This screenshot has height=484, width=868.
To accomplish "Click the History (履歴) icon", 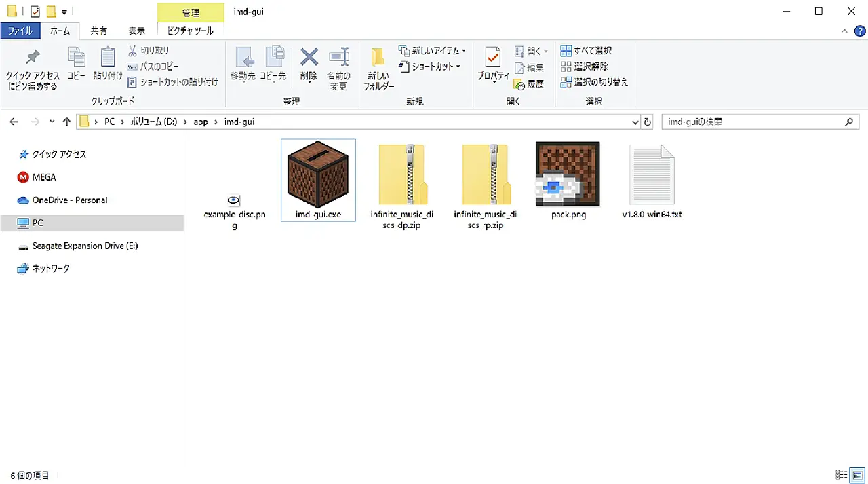I will (x=520, y=84).
